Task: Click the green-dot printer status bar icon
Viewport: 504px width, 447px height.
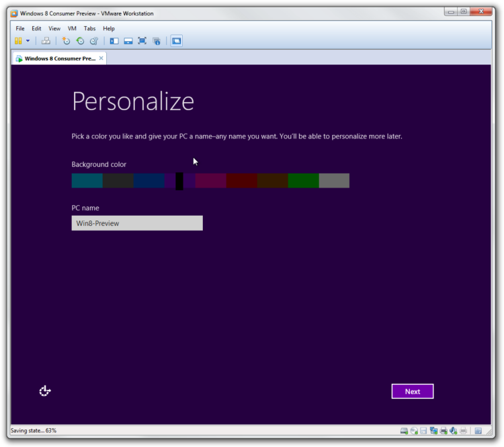Action: (x=444, y=431)
